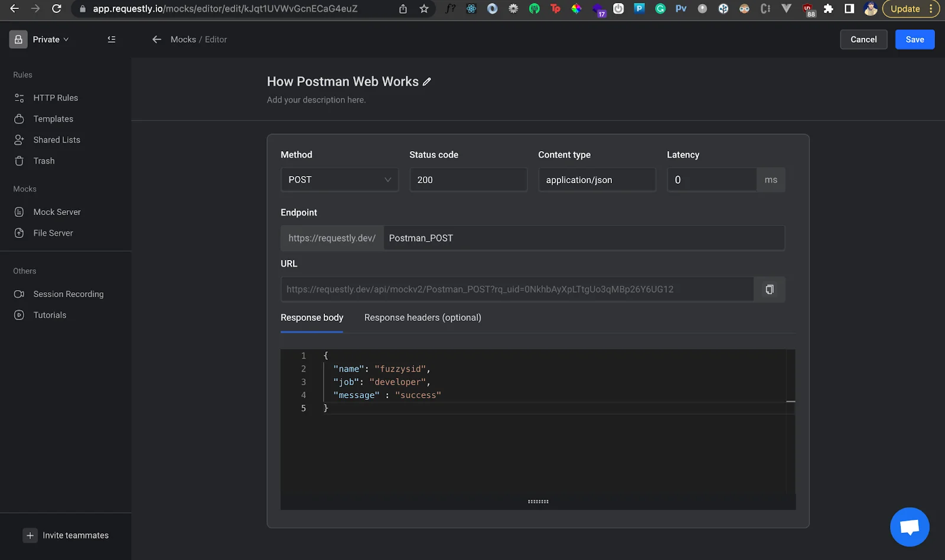945x560 pixels.
Task: Open Shared Lists in the sidebar
Action: pyautogui.click(x=57, y=140)
